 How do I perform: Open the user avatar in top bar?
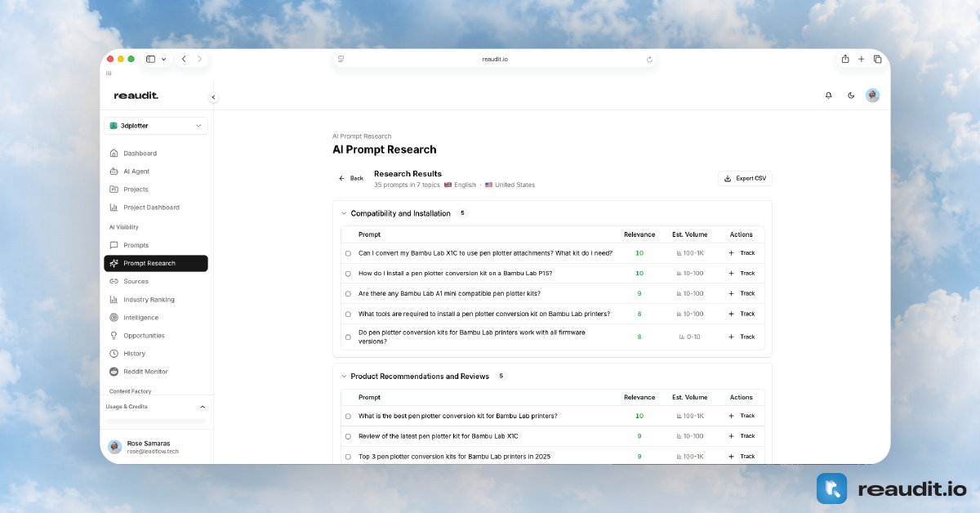coord(873,96)
